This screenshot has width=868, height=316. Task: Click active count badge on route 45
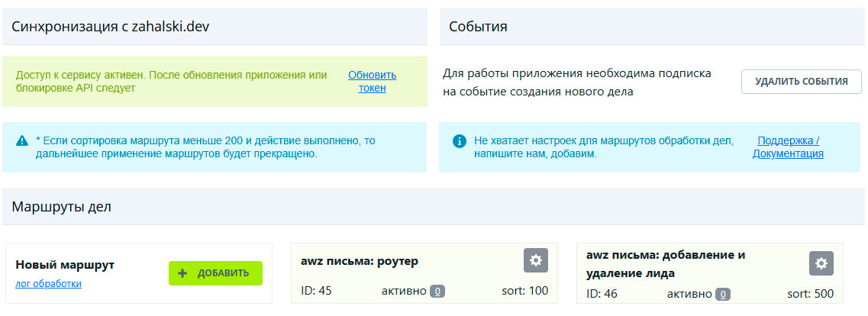[437, 291]
